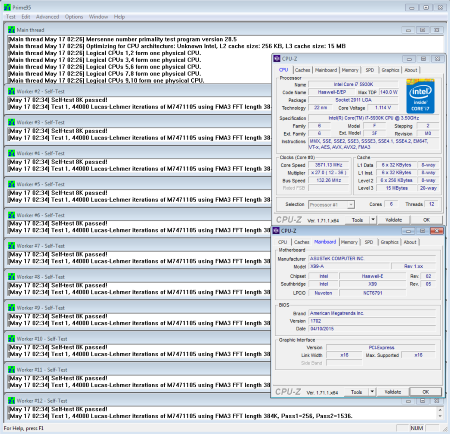Click the upper CPU-Z window title icon

277,59
